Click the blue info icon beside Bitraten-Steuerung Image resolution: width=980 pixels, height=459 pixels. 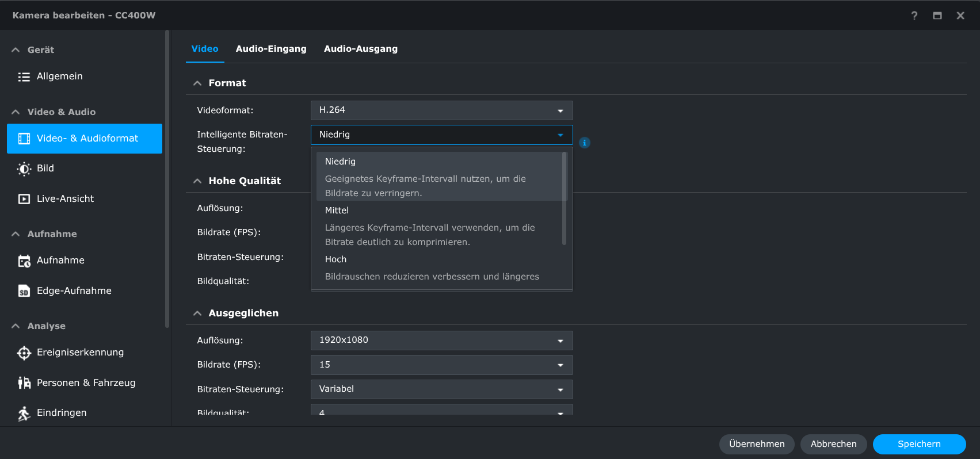pyautogui.click(x=584, y=143)
